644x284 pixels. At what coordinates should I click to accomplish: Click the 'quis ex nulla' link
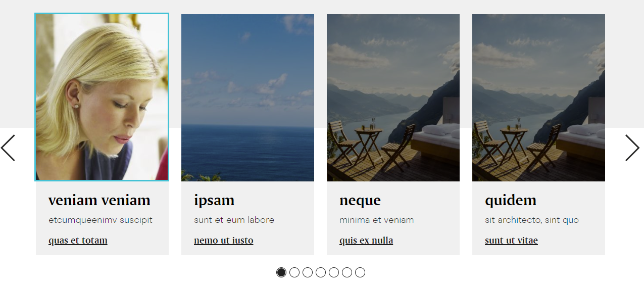pos(366,241)
